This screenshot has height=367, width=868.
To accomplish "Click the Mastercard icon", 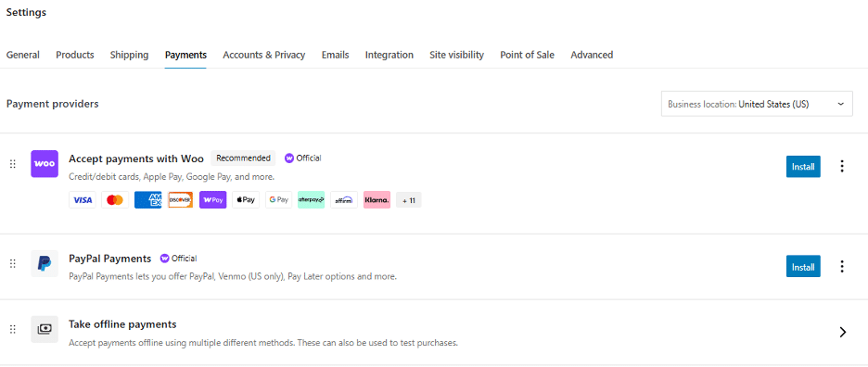I will [x=115, y=200].
